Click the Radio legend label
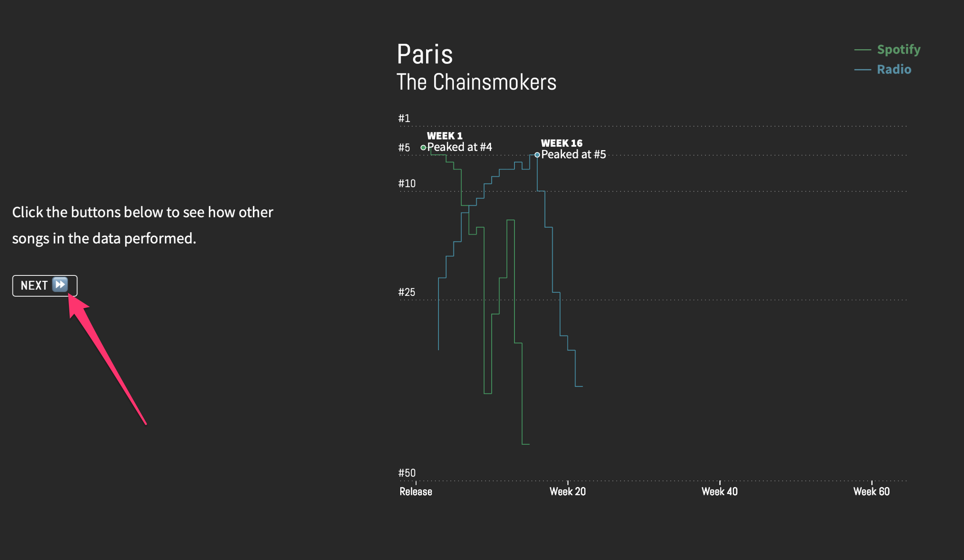This screenshot has width=964, height=560. pyautogui.click(x=894, y=69)
